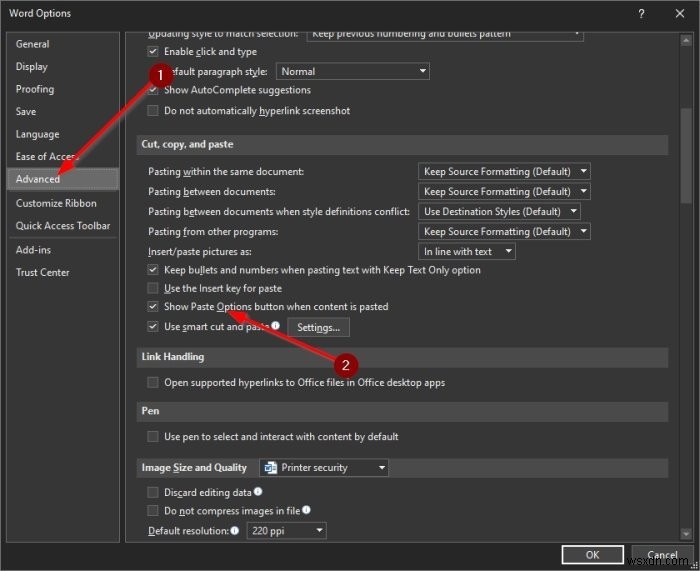The height and width of the screenshot is (571, 700).
Task: Check Do not compress images in file
Action: (153, 510)
